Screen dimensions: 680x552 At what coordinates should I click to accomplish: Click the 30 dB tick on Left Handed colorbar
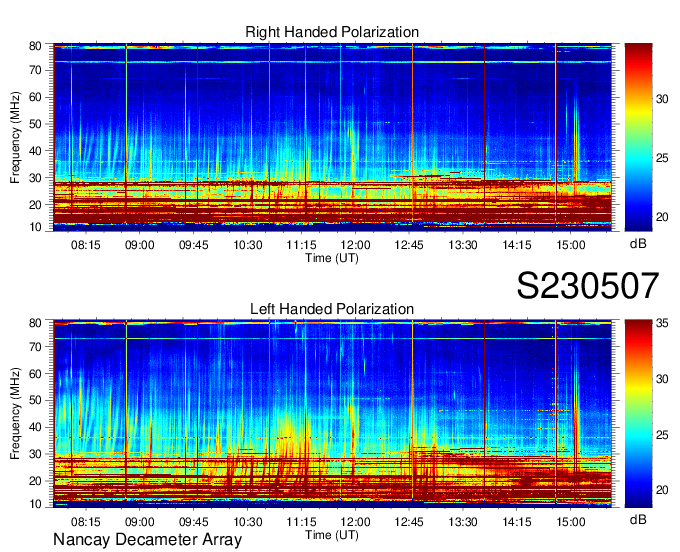coord(662,379)
